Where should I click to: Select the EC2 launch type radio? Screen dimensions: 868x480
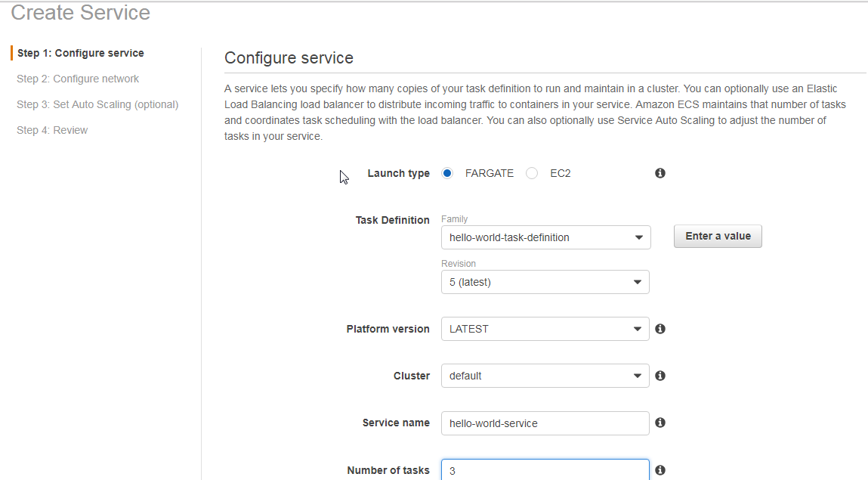tap(532, 173)
